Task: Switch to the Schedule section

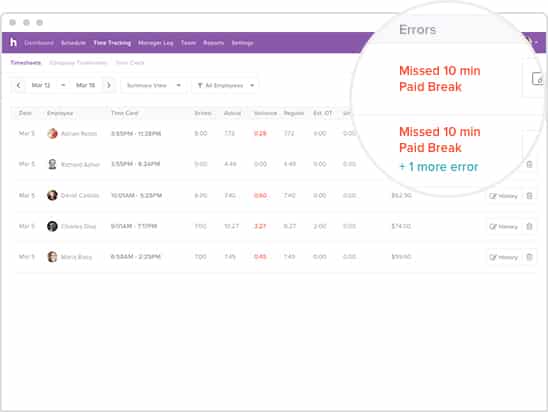Action: [73, 43]
